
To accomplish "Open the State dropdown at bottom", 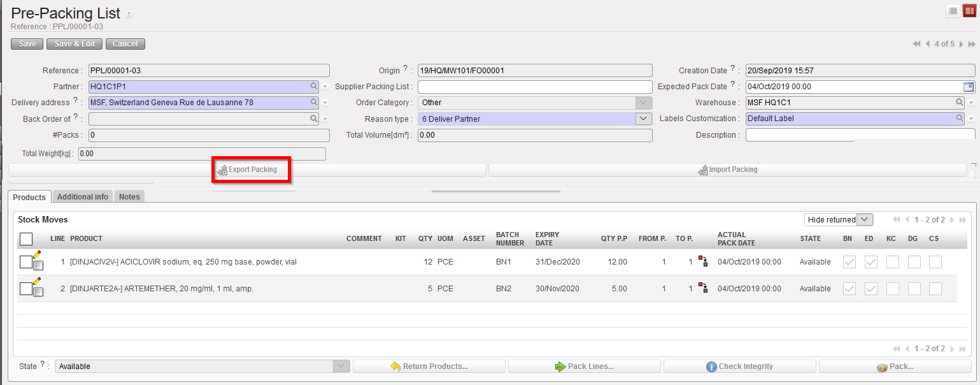I will (x=342, y=367).
